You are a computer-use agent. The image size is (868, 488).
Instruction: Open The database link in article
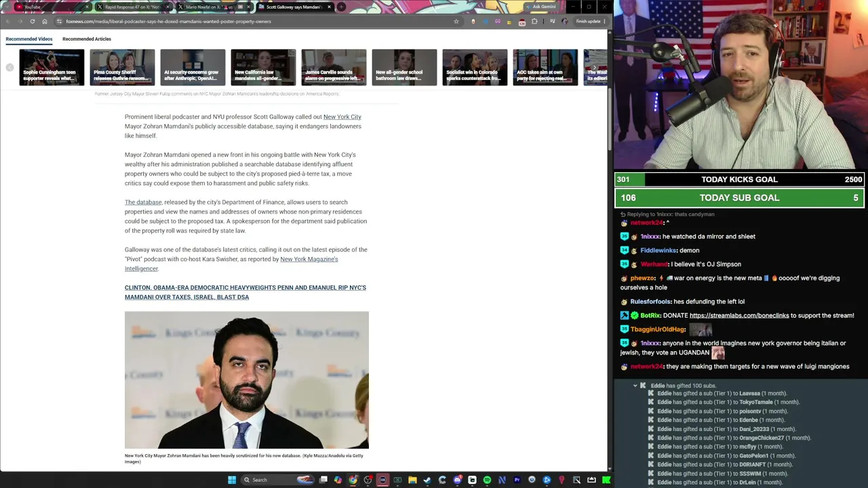[x=143, y=202]
